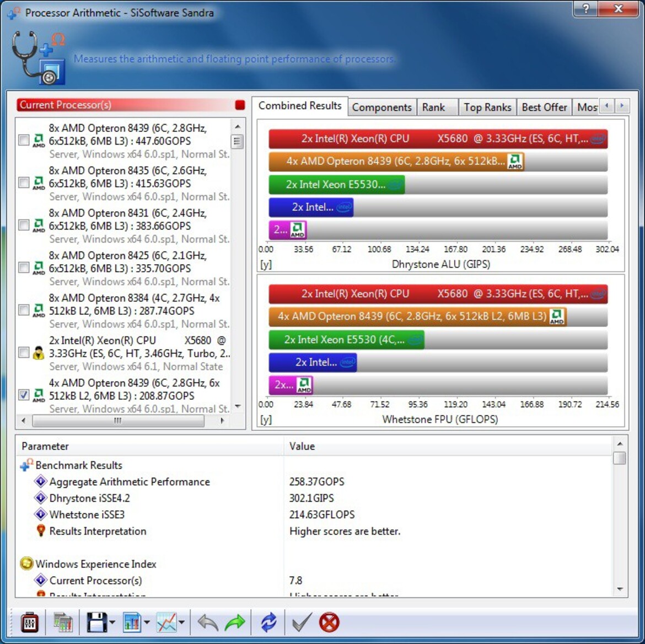This screenshot has height=644, width=645.
Task: Check the 8x AMD Opteron 8384 checkbox
Action: 24,310
